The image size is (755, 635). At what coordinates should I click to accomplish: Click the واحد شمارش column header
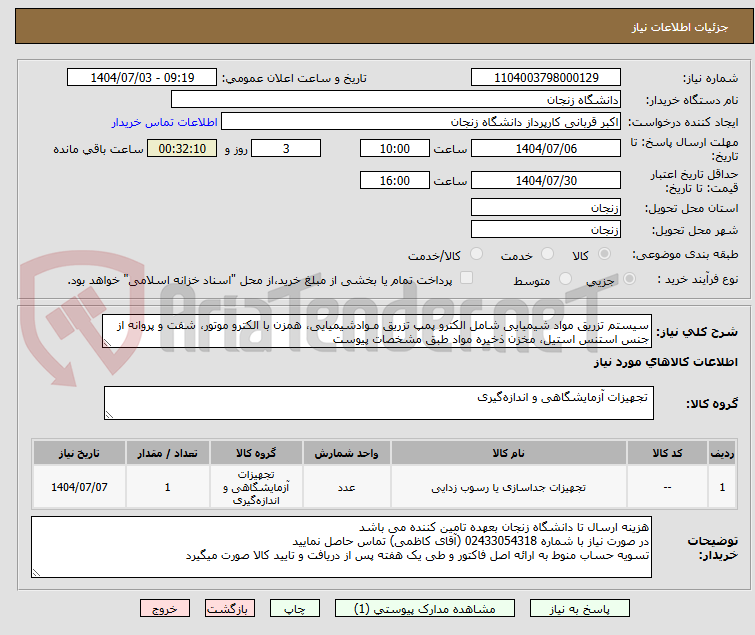(x=347, y=453)
